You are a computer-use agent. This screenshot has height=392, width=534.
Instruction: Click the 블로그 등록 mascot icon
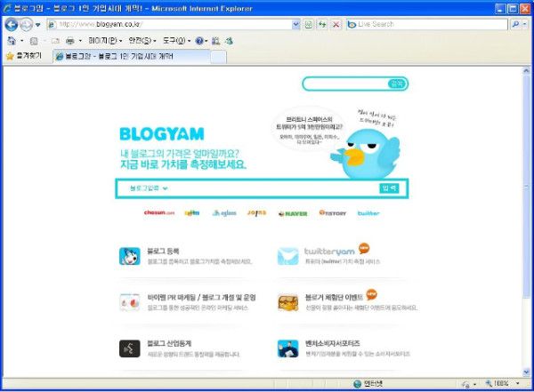click(130, 256)
